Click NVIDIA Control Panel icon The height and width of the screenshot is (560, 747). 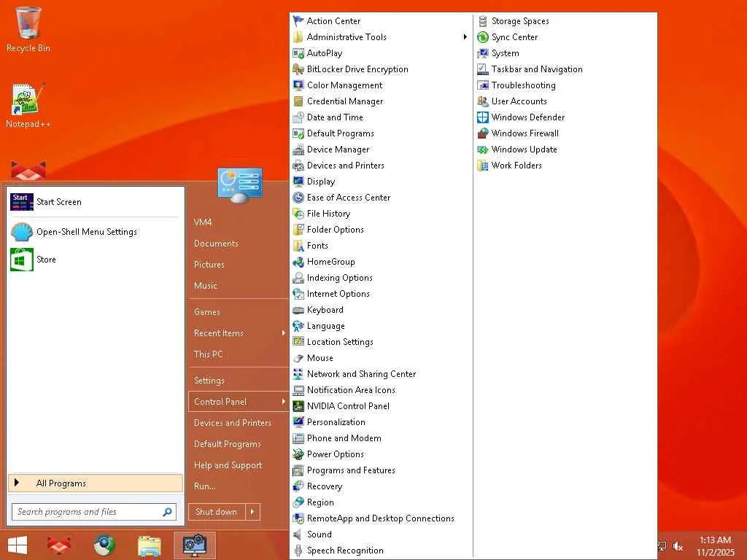(298, 406)
